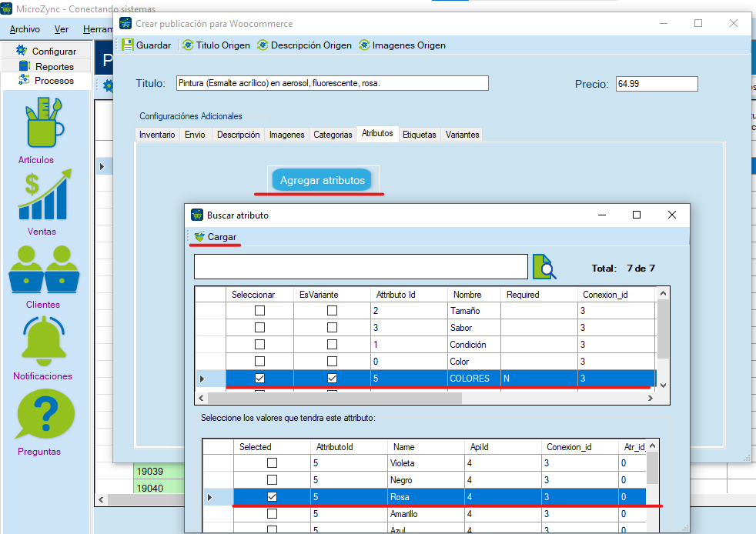Select the Atributos tab
This screenshot has width=756, height=534.
click(x=377, y=134)
